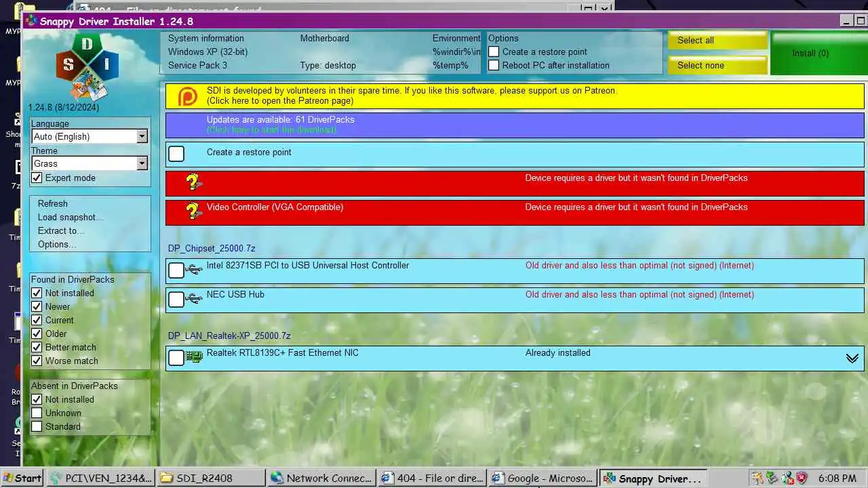This screenshot has height=488, width=868.
Task: Click the Windows XP (32-bit) text
Action: tap(208, 52)
